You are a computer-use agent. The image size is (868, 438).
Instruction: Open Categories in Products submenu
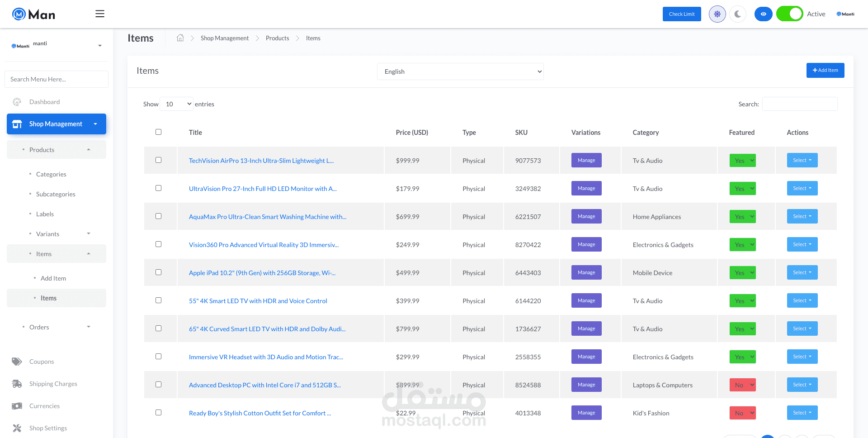pyautogui.click(x=51, y=174)
